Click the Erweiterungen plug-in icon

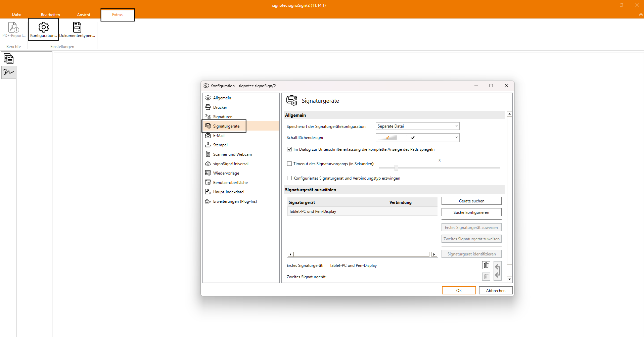208,201
